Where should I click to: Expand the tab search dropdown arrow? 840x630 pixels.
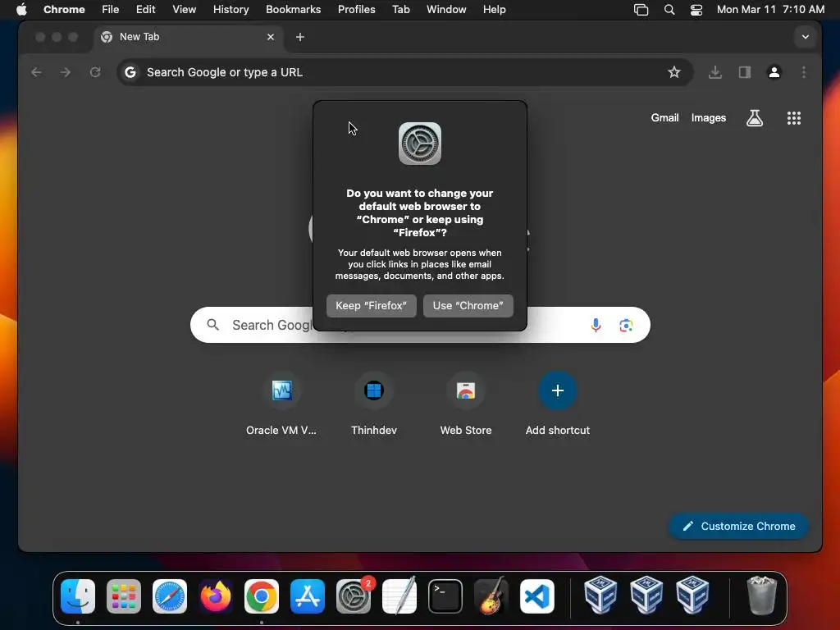[806, 37]
